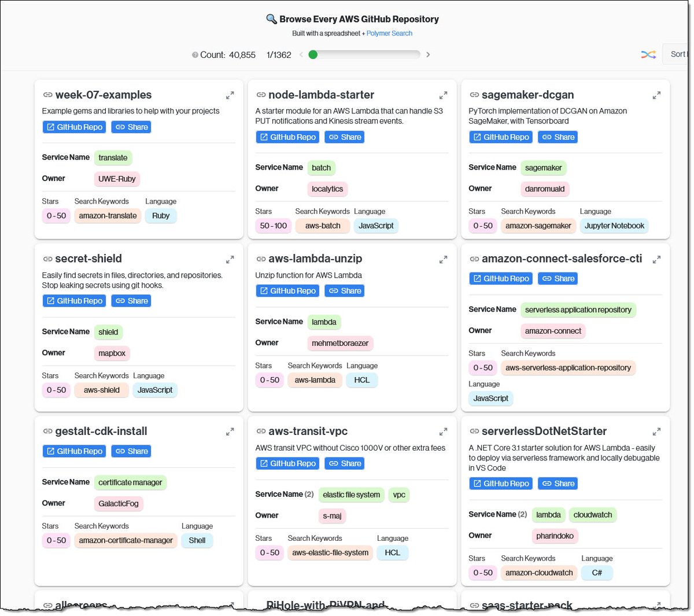Click the shuffle icon near Sort

648,54
